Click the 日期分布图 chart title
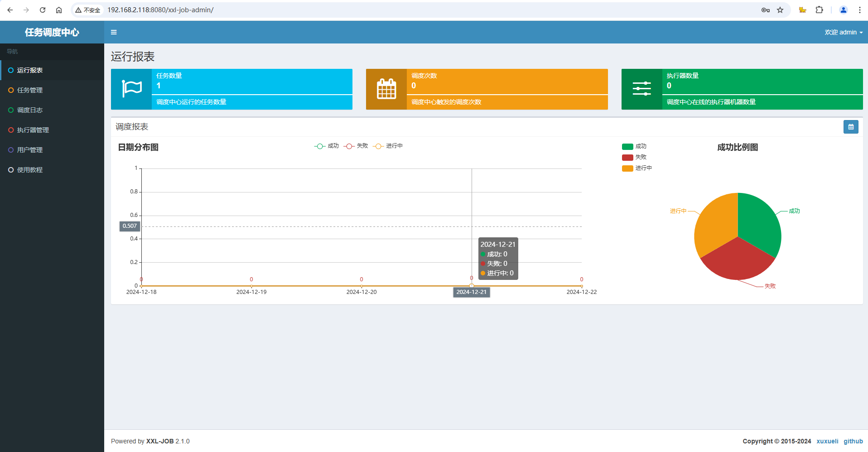Image resolution: width=868 pixels, height=452 pixels. (x=138, y=147)
